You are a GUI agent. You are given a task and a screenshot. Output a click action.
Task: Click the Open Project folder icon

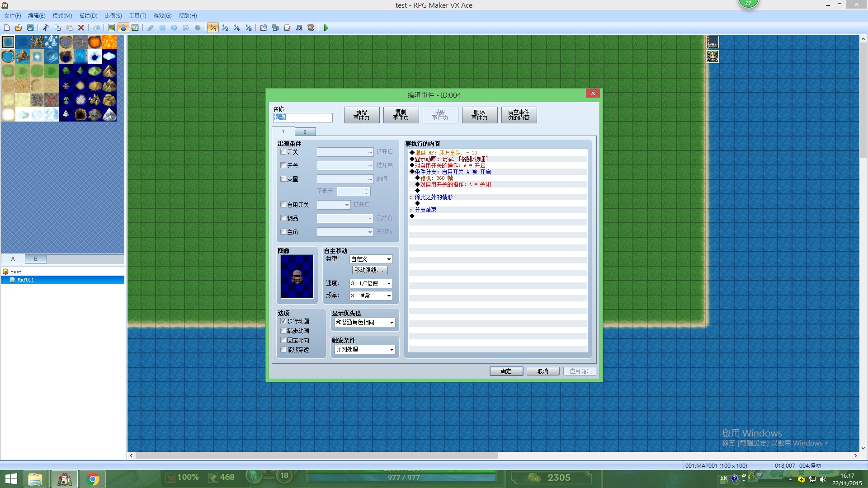(x=19, y=28)
